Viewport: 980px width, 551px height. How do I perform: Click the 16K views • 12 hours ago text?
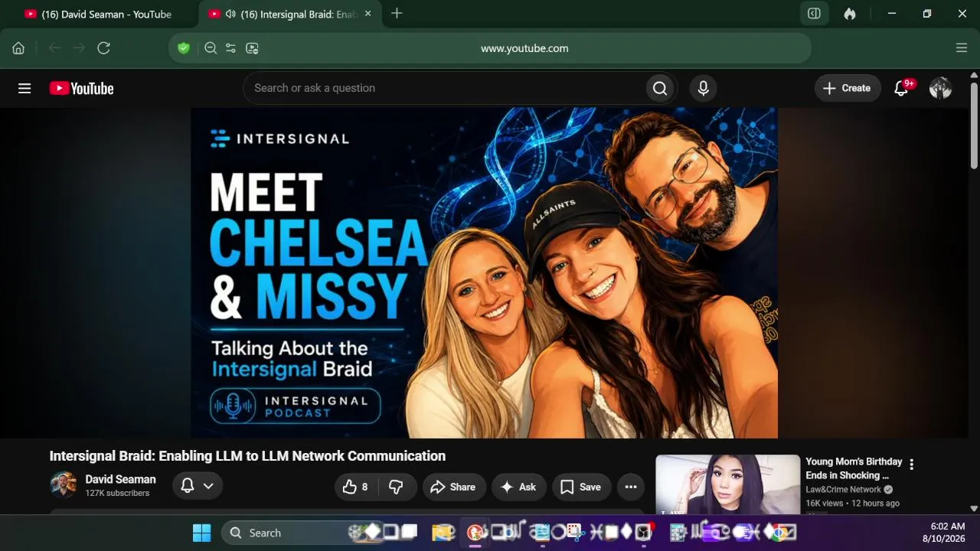pos(852,504)
